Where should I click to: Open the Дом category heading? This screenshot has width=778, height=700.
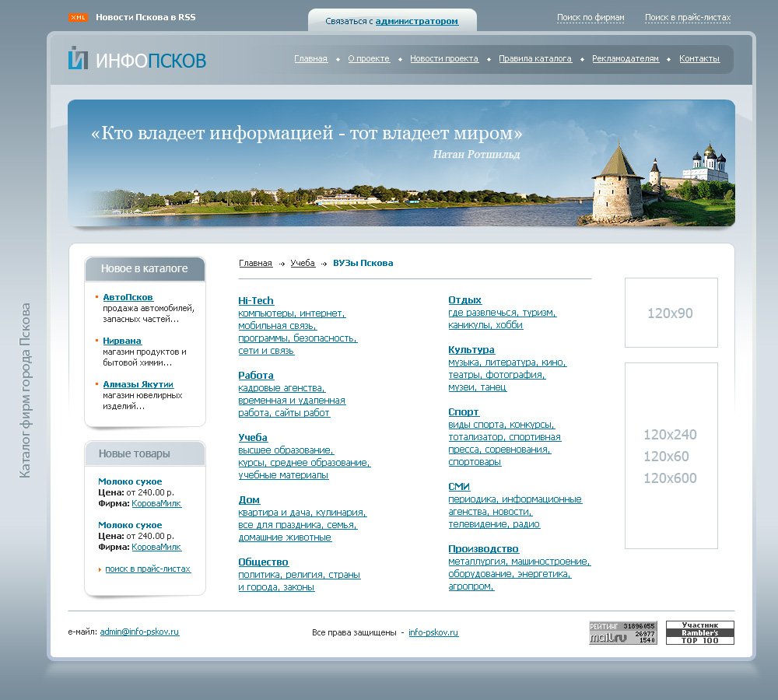tap(249, 500)
